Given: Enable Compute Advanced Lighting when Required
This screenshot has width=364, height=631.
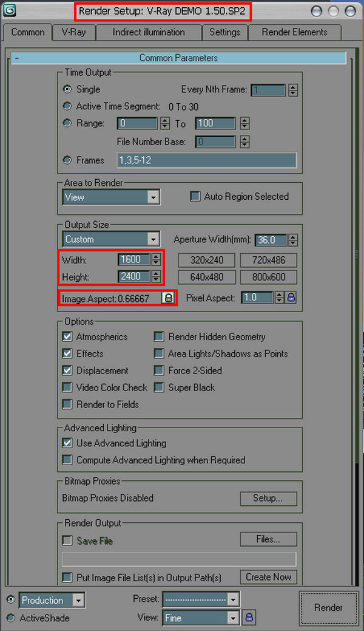Looking at the screenshot, I should point(67,460).
